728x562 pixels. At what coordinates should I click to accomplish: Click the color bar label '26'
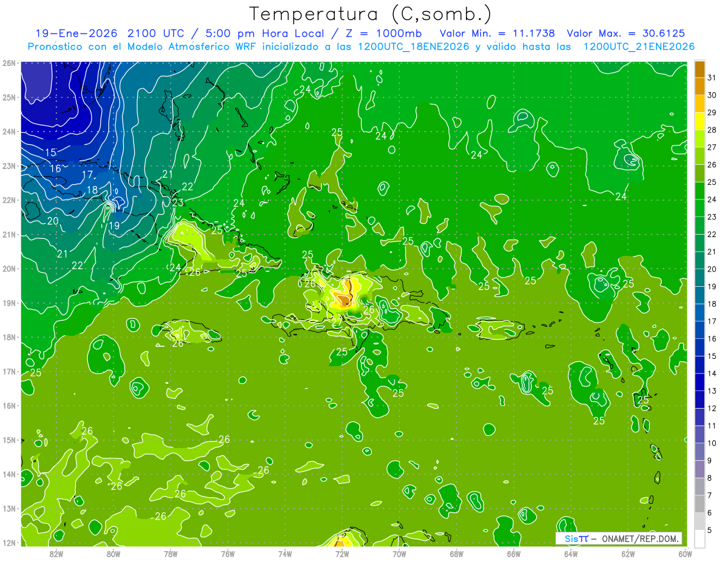[712, 165]
